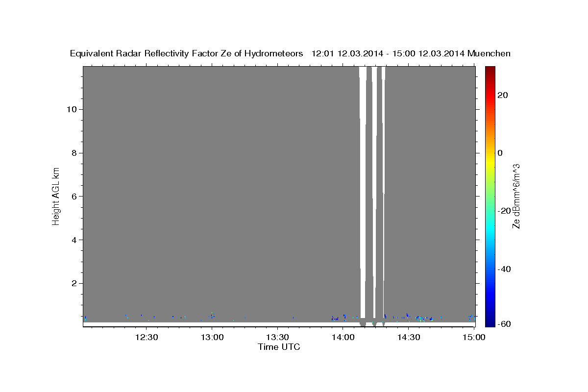The image size is (588, 392).
Task: Click the 'Time UTC' axis label
Action: (x=279, y=347)
